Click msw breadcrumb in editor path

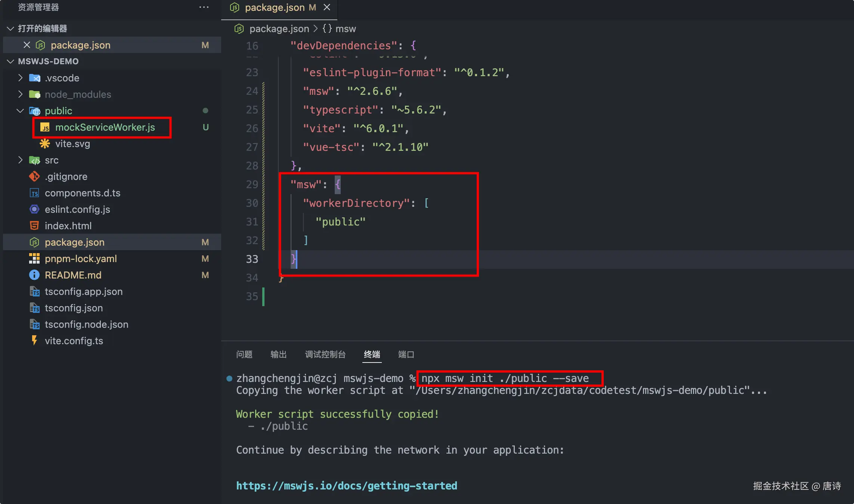[345, 29]
